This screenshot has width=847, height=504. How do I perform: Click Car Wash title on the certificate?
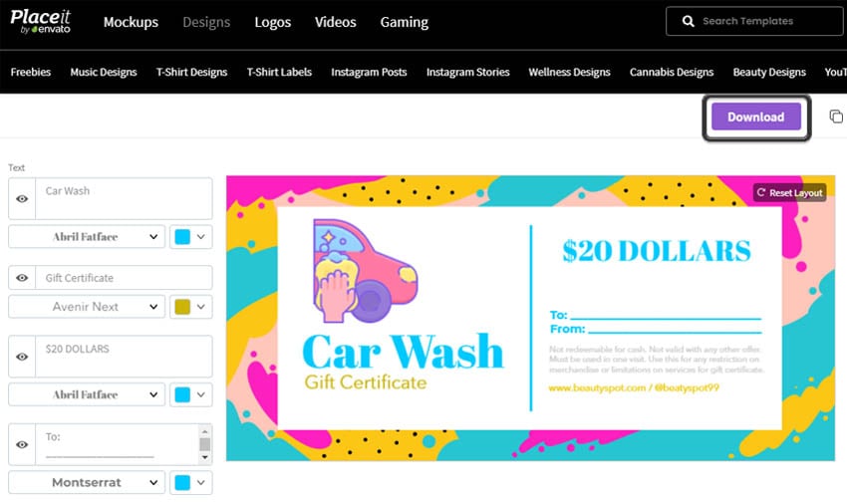[x=403, y=352]
